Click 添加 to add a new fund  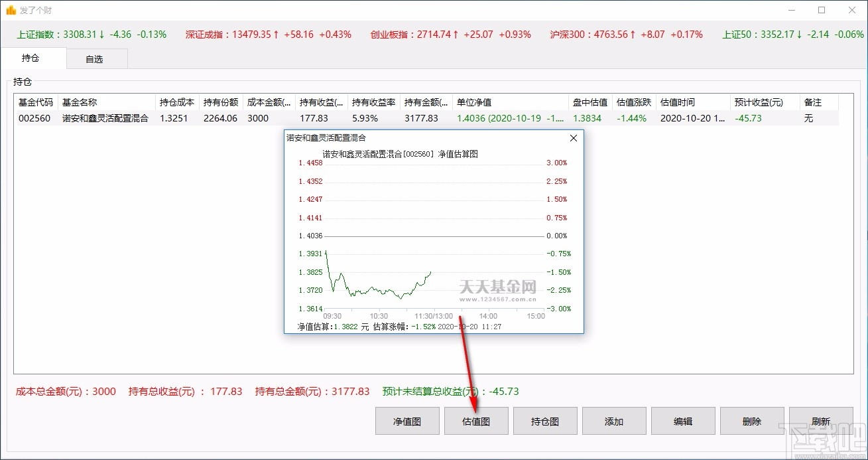coord(613,421)
